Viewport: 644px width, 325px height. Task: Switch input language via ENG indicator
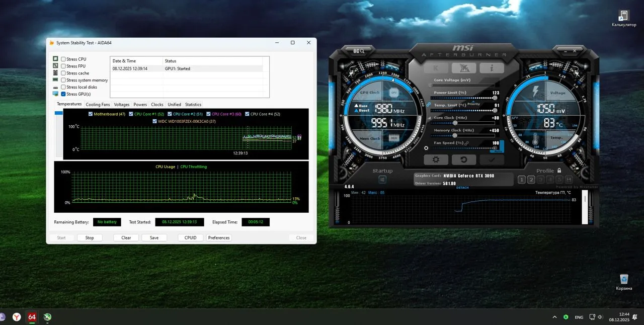point(579,317)
